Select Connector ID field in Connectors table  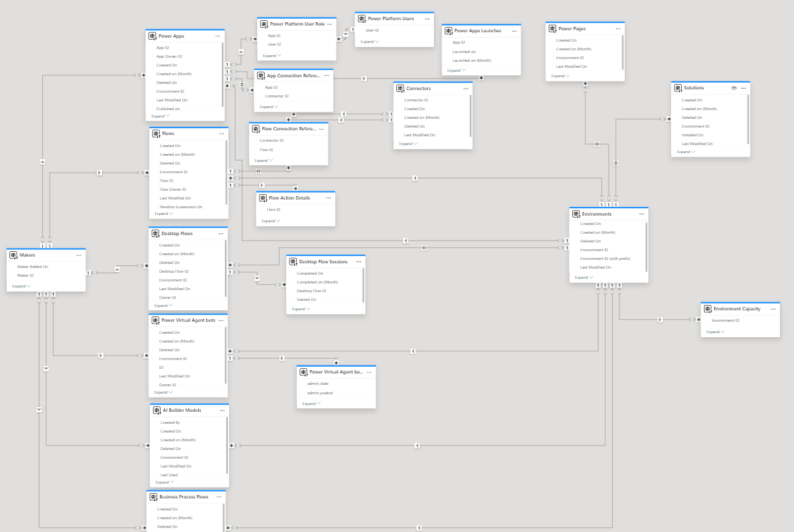pos(416,100)
